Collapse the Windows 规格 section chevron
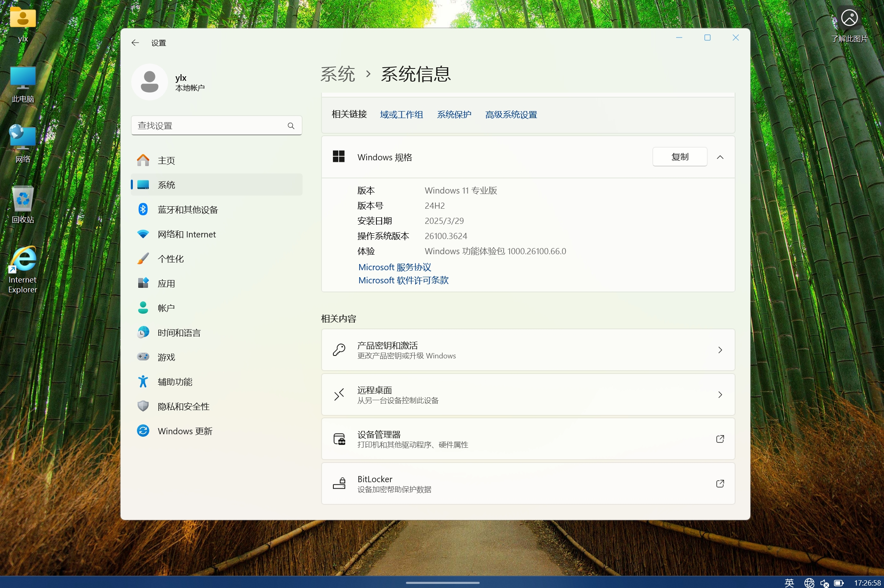Image resolution: width=884 pixels, height=588 pixels. (720, 157)
